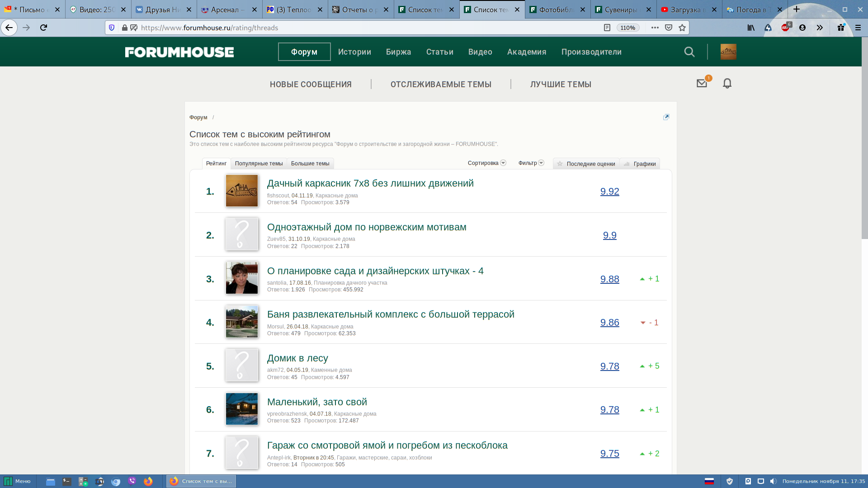This screenshot has height=488, width=868.
Task: Click the Форум button in the header
Action: tap(304, 52)
